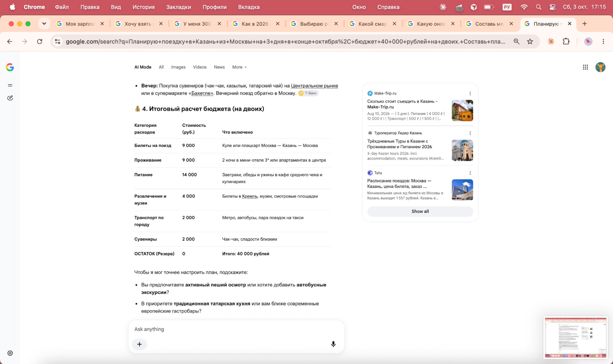Open the address bar zoom magnifier
Viewport: 613px width, 364px height.
pos(516,41)
